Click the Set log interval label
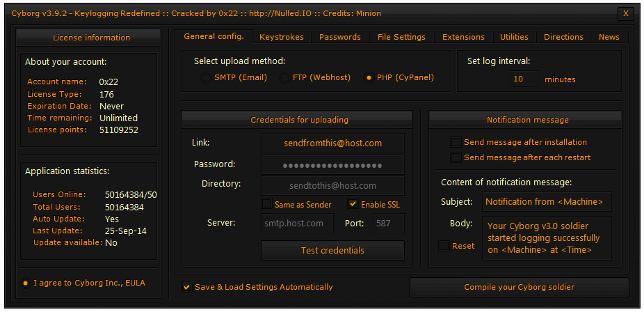644x312 pixels. tap(499, 61)
